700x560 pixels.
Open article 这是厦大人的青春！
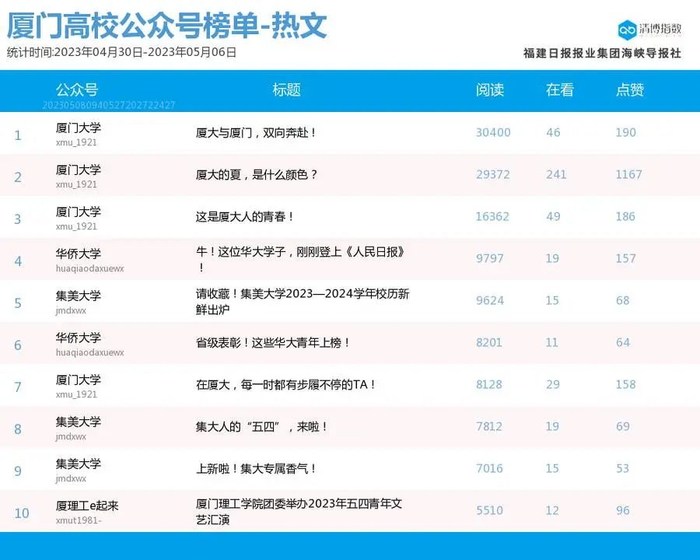(x=245, y=217)
